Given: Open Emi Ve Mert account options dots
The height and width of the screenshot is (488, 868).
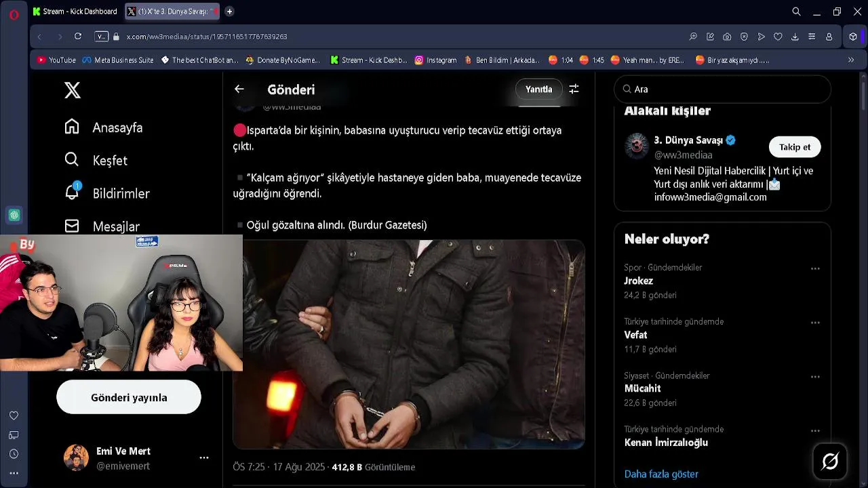Looking at the screenshot, I should (x=204, y=458).
